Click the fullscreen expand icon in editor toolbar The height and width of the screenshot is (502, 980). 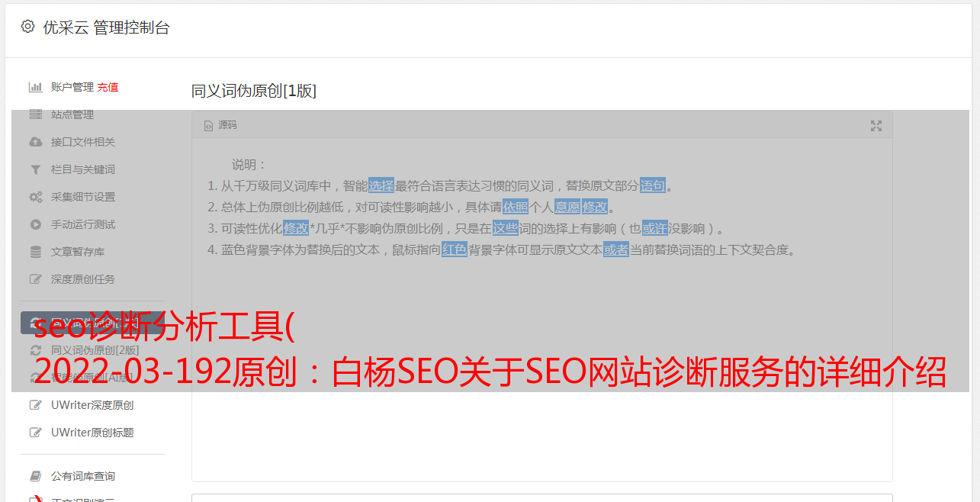tap(876, 126)
